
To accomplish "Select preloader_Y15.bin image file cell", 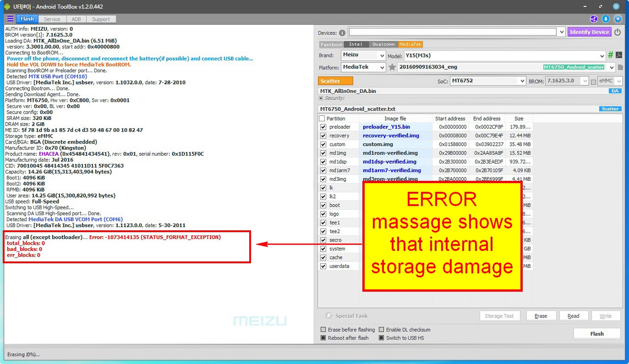I will (395, 127).
